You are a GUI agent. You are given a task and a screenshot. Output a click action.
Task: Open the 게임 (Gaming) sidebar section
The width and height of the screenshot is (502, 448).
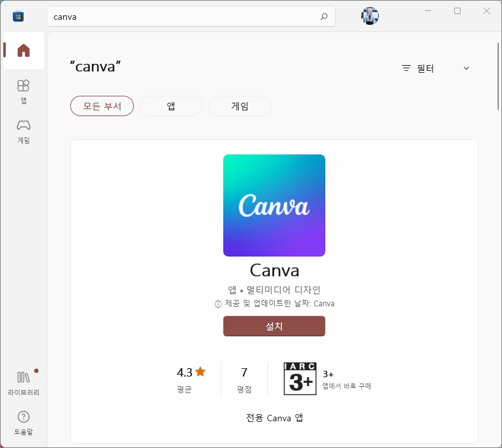pyautogui.click(x=24, y=131)
